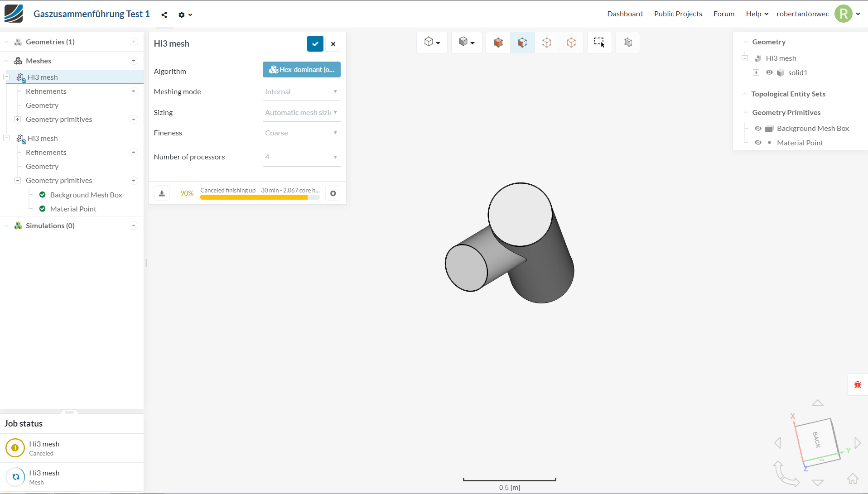The width and height of the screenshot is (868, 494).
Task: Expand the Simulations section
Action: (6, 225)
